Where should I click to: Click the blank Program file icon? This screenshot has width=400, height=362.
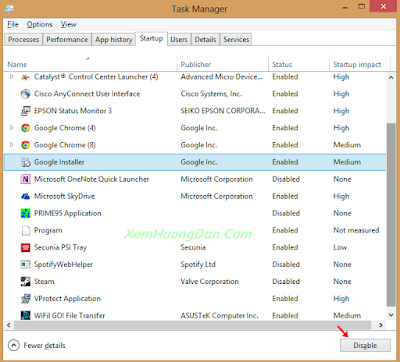(25, 230)
